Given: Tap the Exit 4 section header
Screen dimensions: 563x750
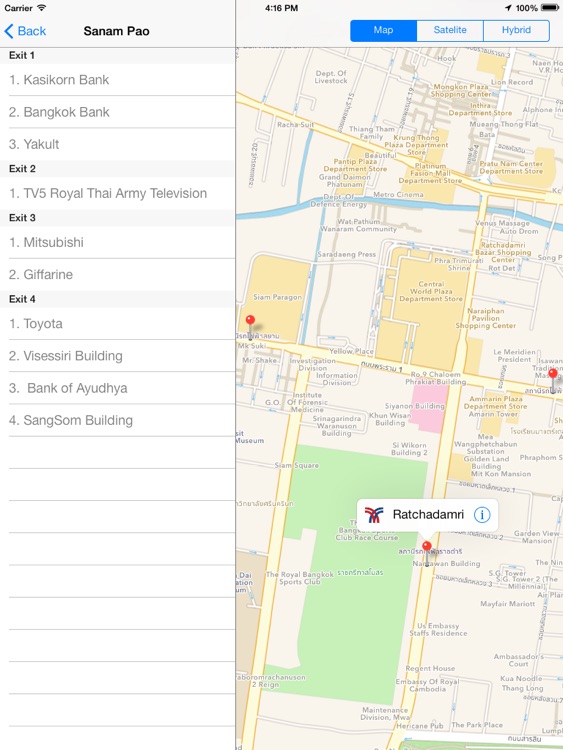Looking at the screenshot, I should (x=118, y=299).
